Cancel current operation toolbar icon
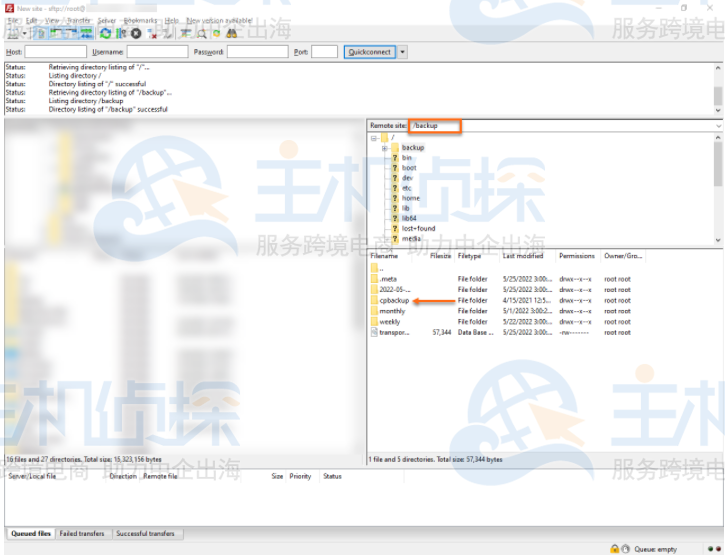The image size is (725, 559). (x=136, y=33)
